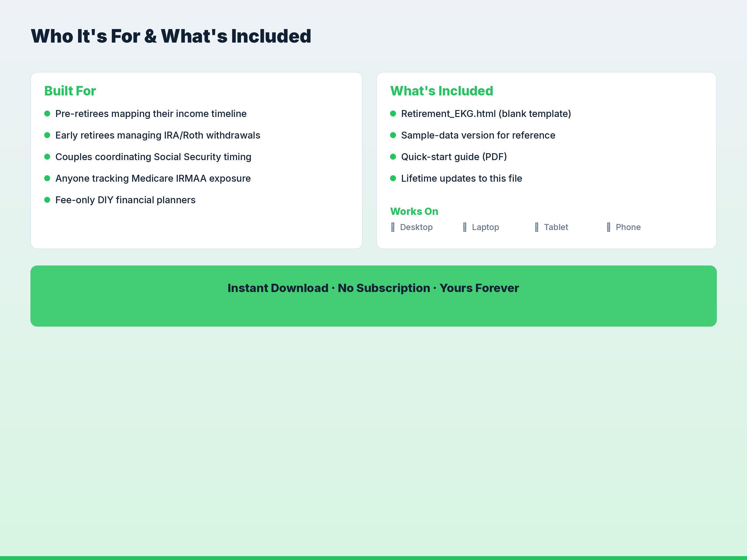Click the 'Built For' card heading
The height and width of the screenshot is (560, 747).
(70, 91)
